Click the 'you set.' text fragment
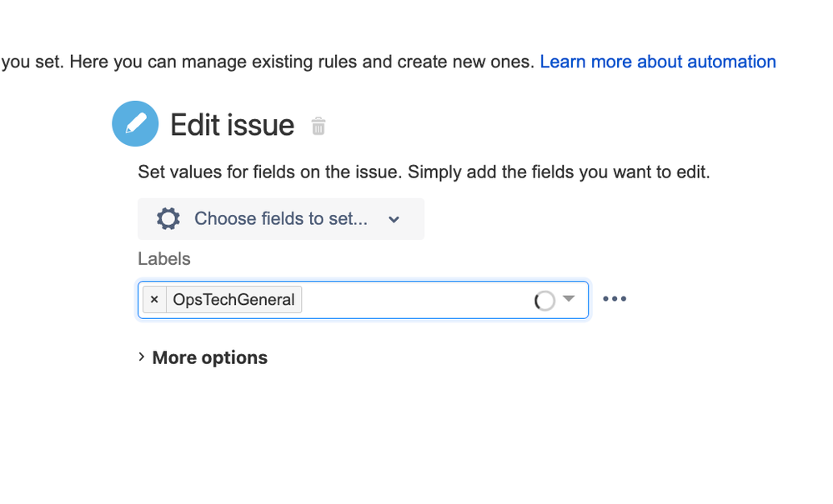 (x=32, y=62)
